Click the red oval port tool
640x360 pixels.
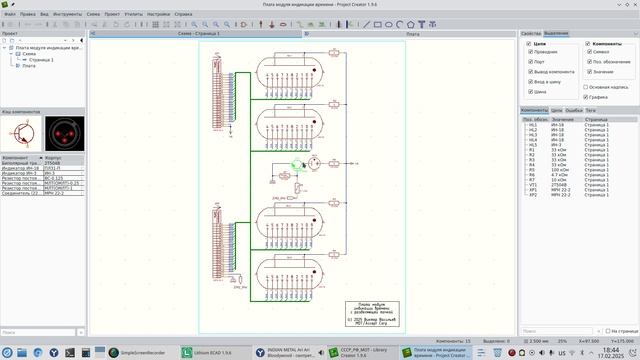coord(283,24)
